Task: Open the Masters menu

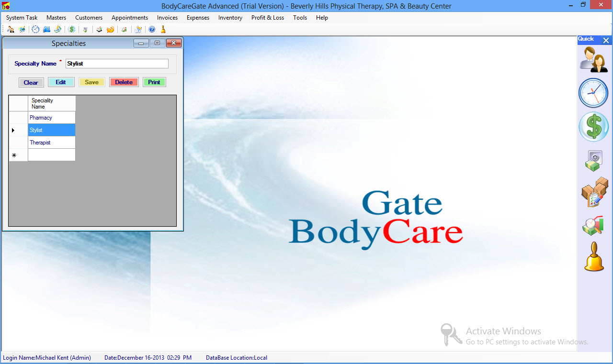Action: coord(56,18)
